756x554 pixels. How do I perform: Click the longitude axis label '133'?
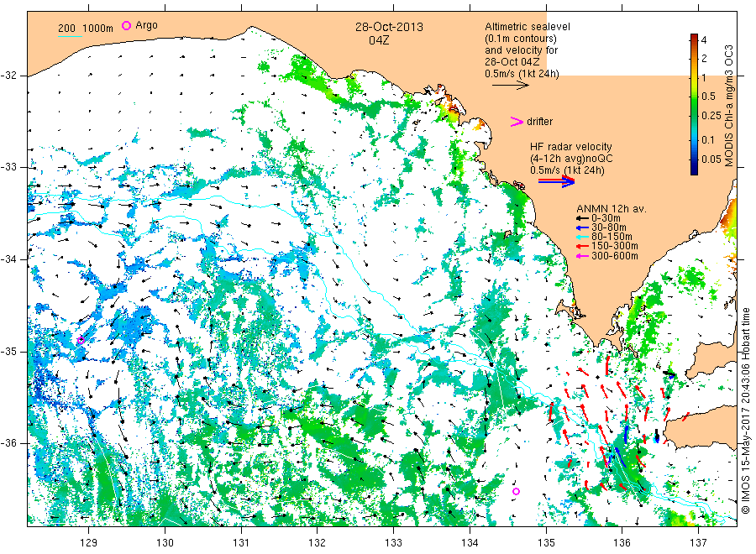393,543
